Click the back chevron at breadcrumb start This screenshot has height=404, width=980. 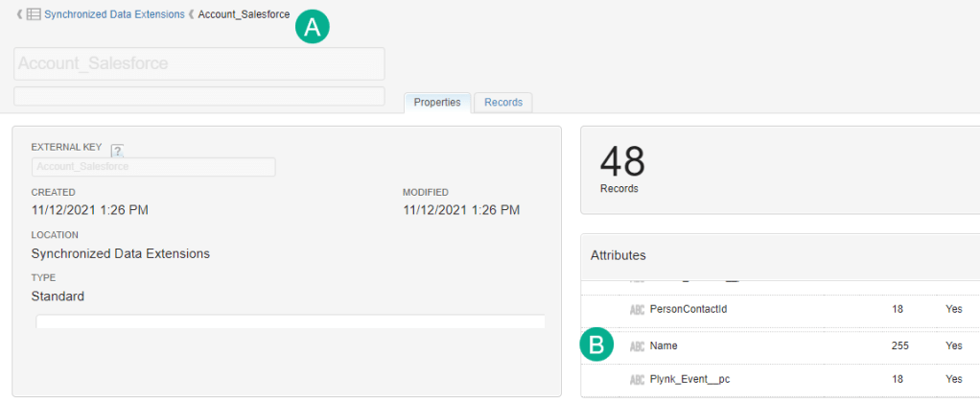[19, 14]
